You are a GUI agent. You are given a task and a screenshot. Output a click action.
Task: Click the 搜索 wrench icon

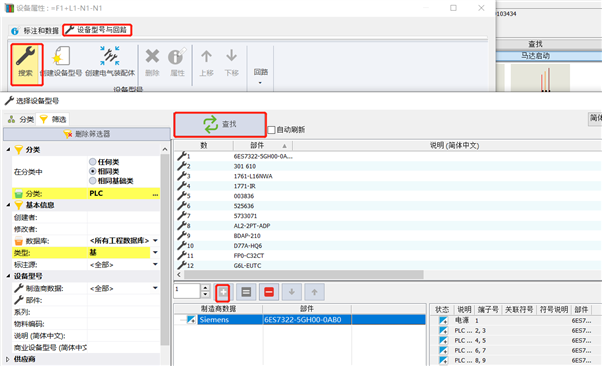coord(25,56)
